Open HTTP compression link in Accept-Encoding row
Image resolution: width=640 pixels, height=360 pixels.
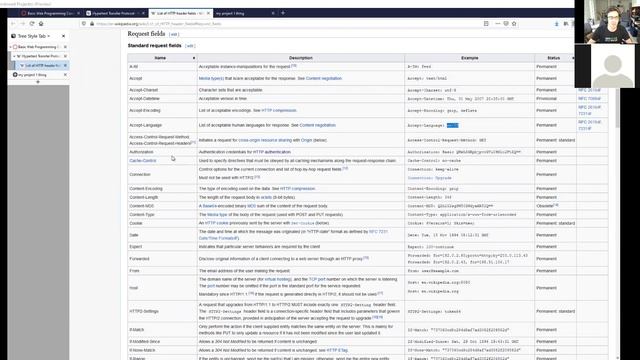(x=279, y=111)
